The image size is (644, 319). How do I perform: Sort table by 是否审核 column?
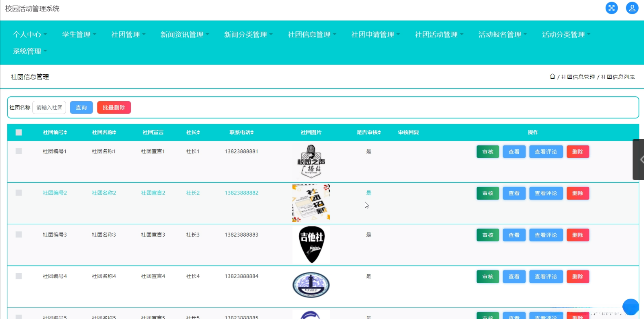point(369,133)
